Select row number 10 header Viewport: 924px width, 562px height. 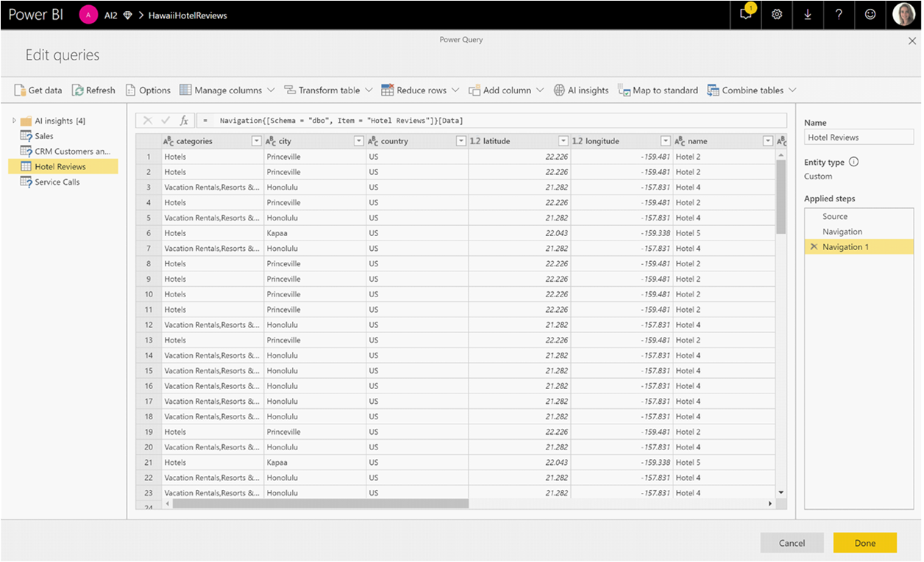click(149, 294)
